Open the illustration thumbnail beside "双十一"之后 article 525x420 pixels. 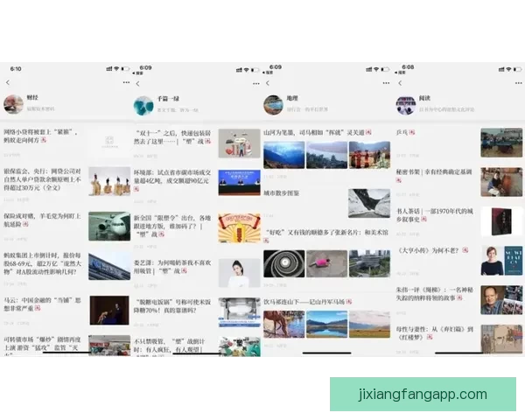pos(239,143)
